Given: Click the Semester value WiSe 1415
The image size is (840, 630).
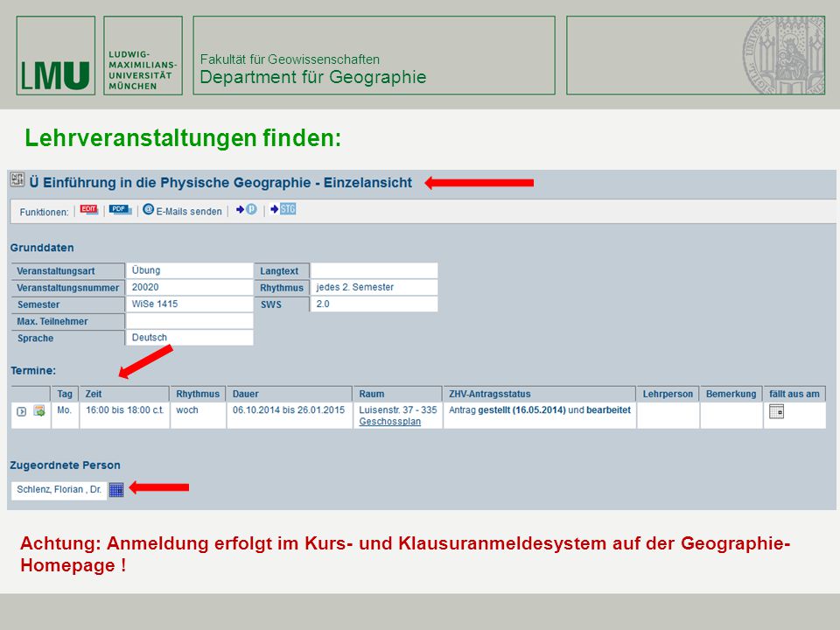Looking at the screenshot, I should pyautogui.click(x=155, y=304).
